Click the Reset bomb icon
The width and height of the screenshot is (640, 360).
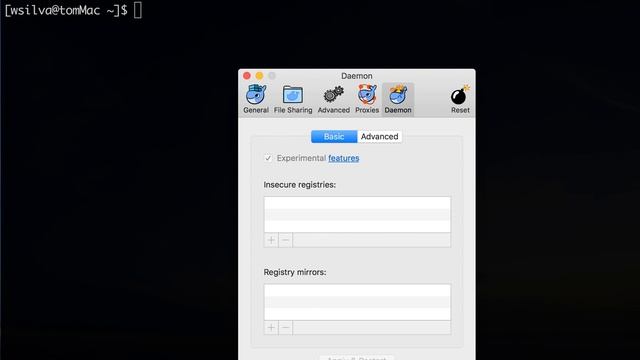(x=460, y=99)
